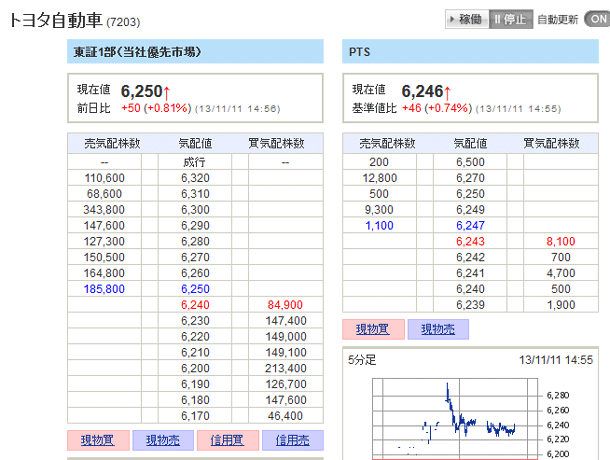Click the stock code (7203)
The width and height of the screenshot is (610, 460).
click(123, 22)
